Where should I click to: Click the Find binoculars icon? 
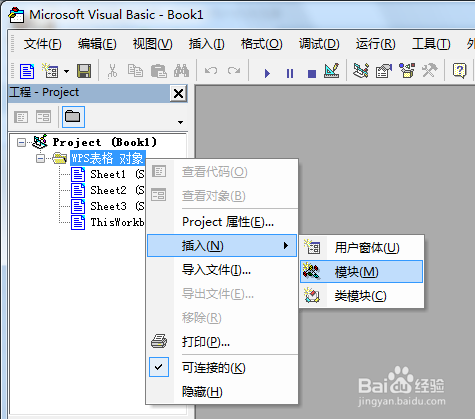point(181,71)
